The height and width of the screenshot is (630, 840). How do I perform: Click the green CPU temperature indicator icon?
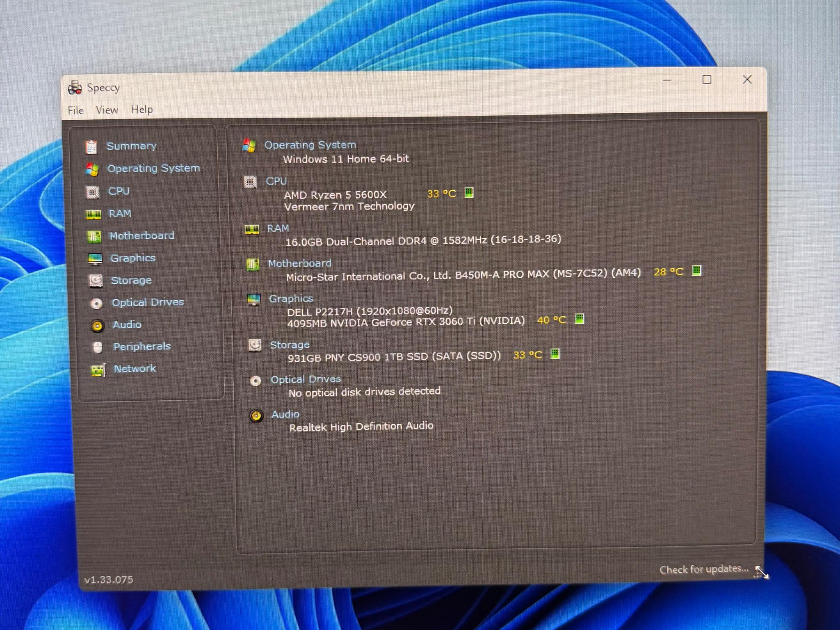[x=469, y=192]
